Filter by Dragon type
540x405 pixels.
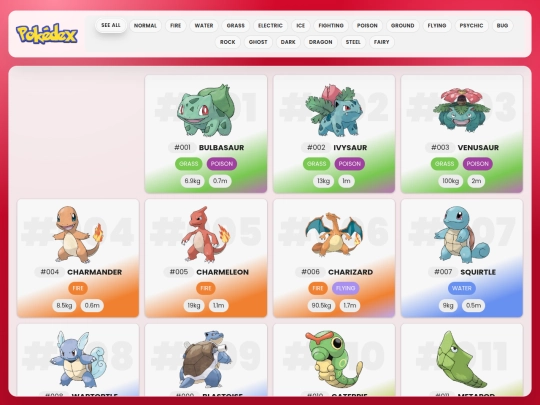click(321, 42)
